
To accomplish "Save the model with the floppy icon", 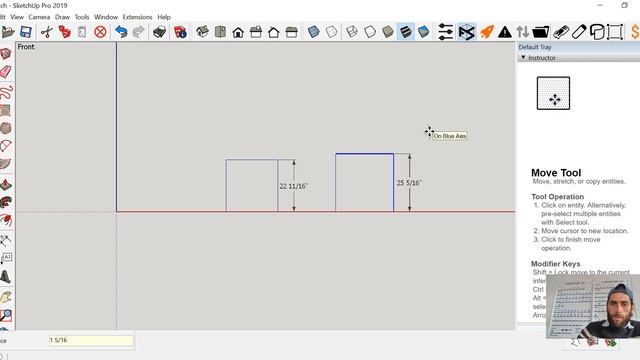I will (26, 32).
